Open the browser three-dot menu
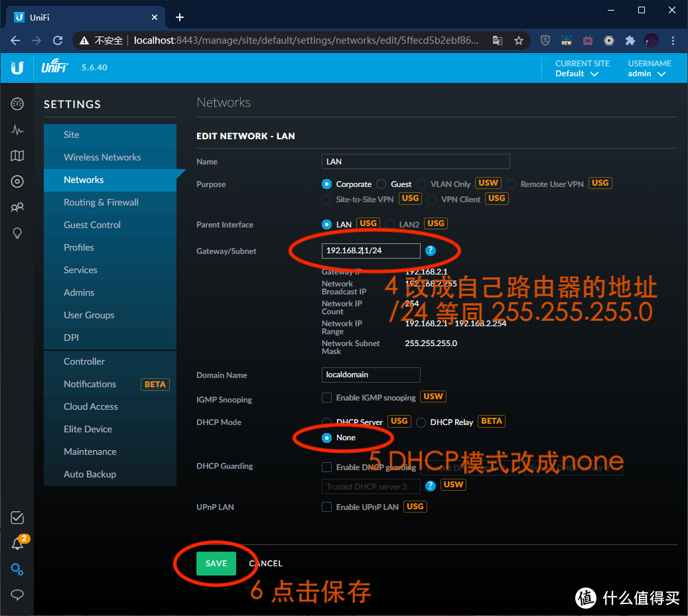This screenshot has height=616, width=688. coord(673,40)
